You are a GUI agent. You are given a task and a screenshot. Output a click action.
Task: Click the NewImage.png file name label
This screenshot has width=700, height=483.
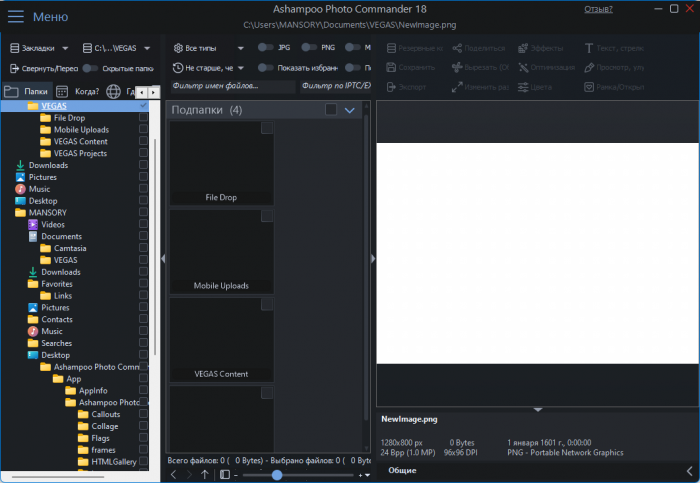pos(409,419)
